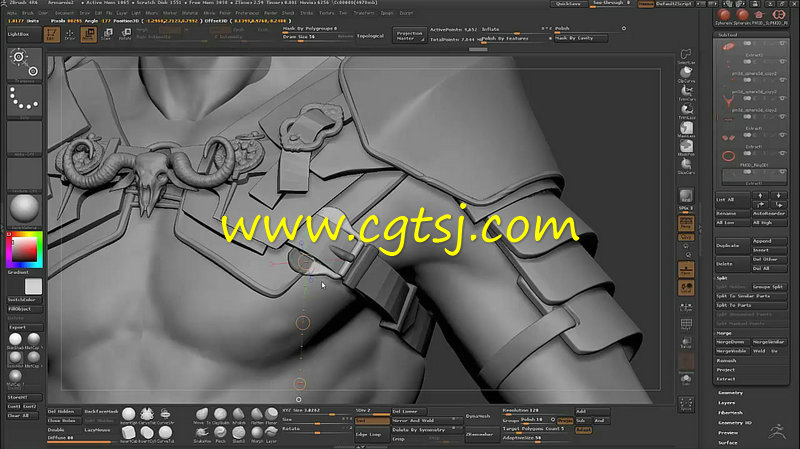Select the Morph brush icon
Viewport: 800px width, 449px height.
pos(257,434)
